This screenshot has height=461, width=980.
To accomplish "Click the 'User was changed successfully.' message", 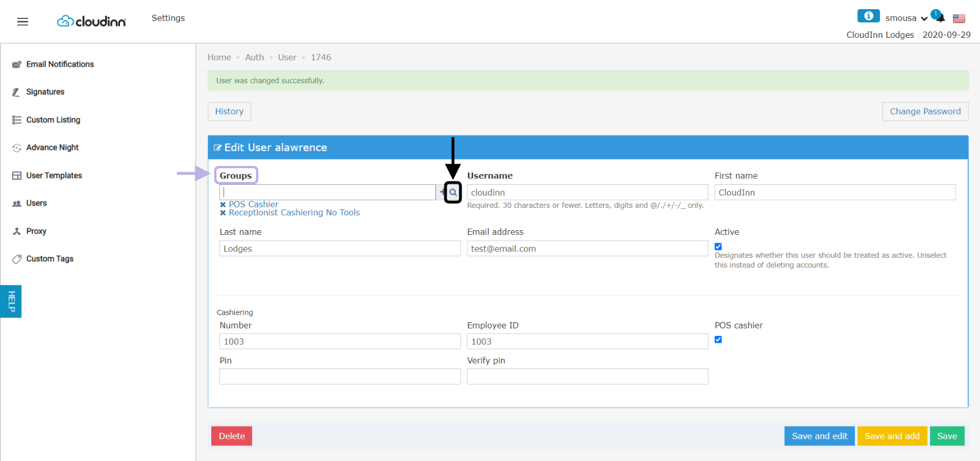I will coord(270,81).
